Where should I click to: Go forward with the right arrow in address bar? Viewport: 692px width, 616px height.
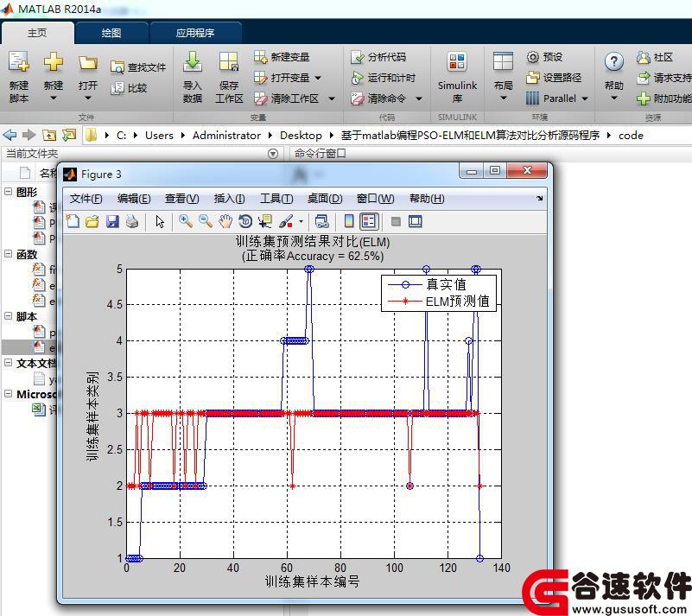29,135
